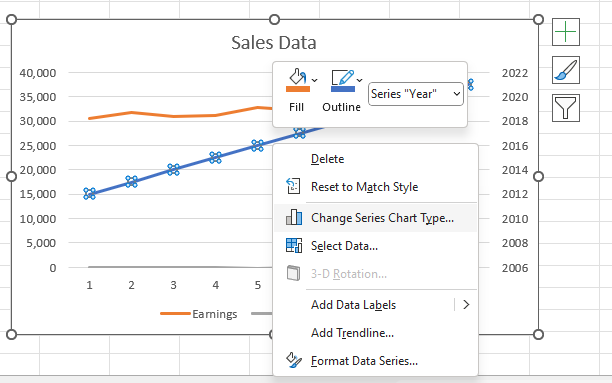Open the Chart Elements plus button
The height and width of the screenshot is (383, 612).
[566, 32]
